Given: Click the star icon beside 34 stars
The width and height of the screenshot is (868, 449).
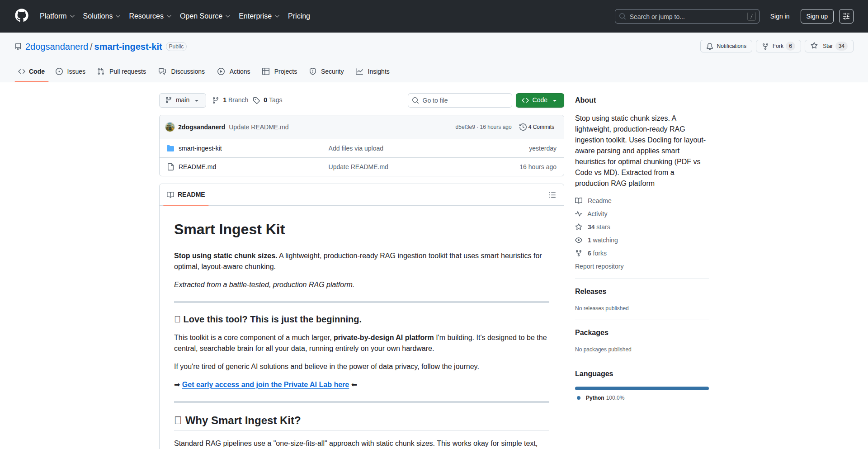Looking at the screenshot, I should (x=579, y=227).
